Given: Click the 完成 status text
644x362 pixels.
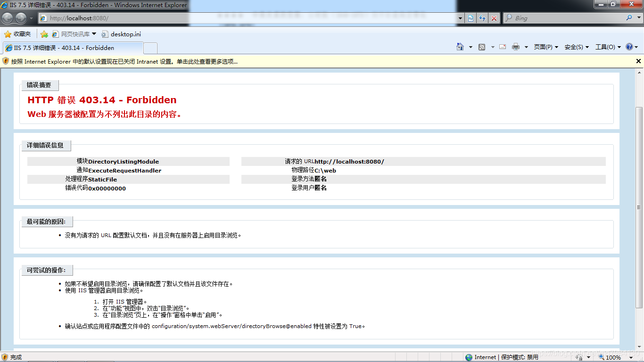Looking at the screenshot, I should coord(16,357).
